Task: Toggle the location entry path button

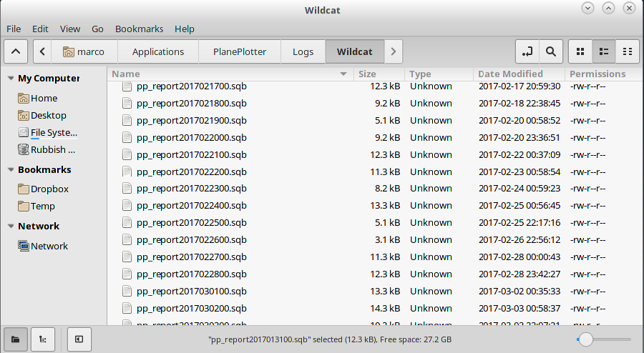Action: click(527, 51)
